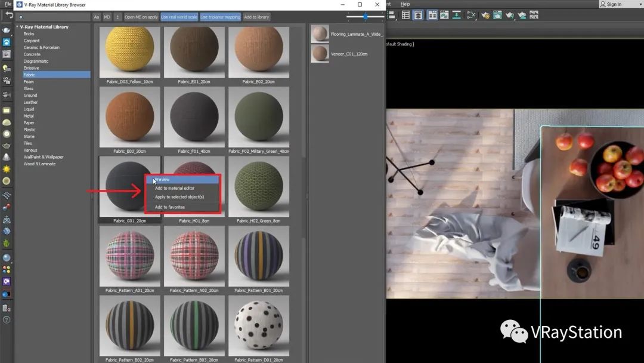The image size is (644, 363).
Task: Choose Add to material editor
Action: 175,188
